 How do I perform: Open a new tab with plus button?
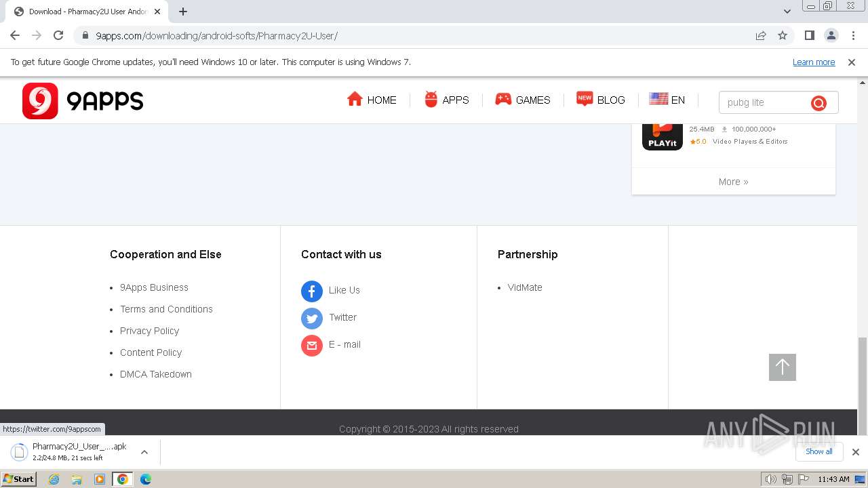click(183, 12)
